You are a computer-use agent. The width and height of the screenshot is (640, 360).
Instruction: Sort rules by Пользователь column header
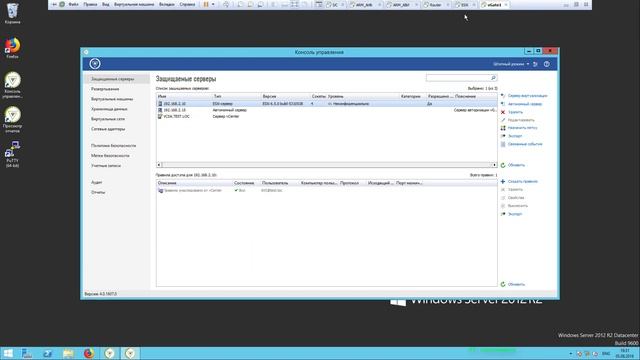280,183
